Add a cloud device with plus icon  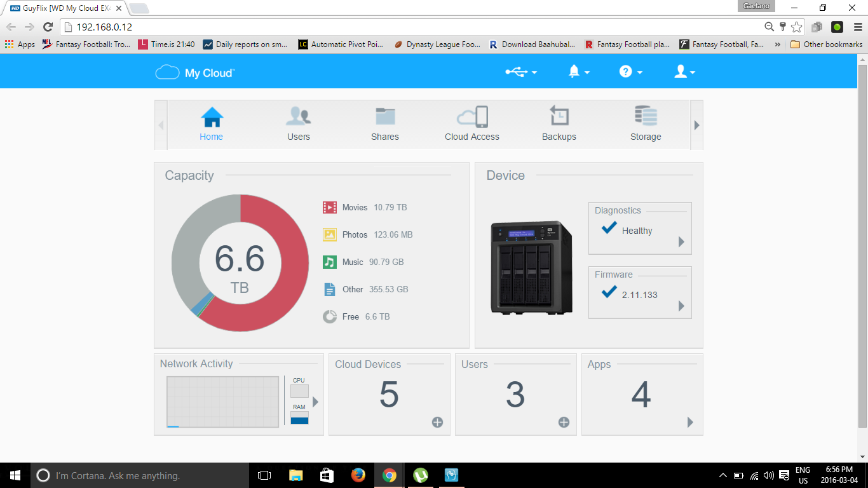point(437,422)
